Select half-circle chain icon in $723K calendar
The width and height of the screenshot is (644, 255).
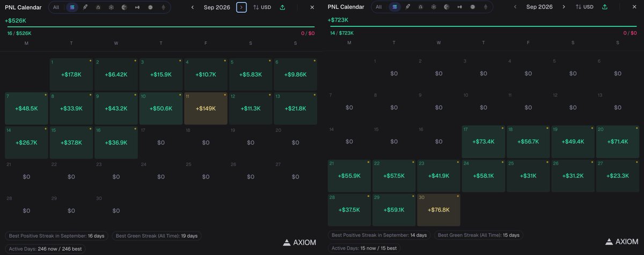[x=447, y=7]
